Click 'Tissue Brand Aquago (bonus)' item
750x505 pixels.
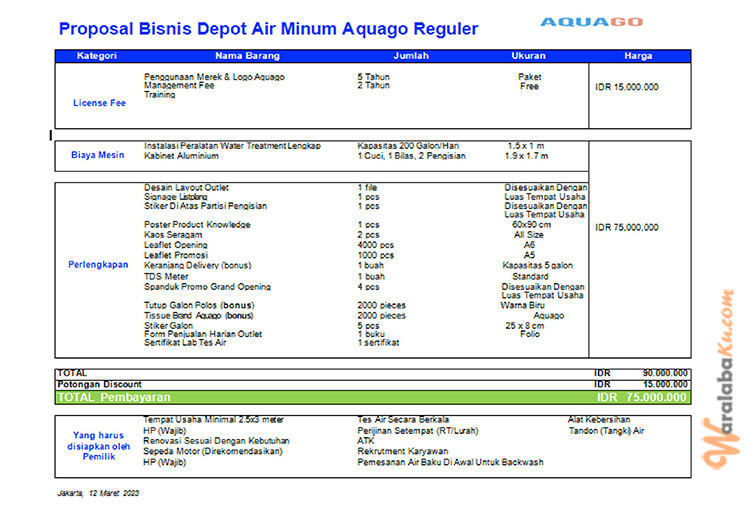(199, 316)
